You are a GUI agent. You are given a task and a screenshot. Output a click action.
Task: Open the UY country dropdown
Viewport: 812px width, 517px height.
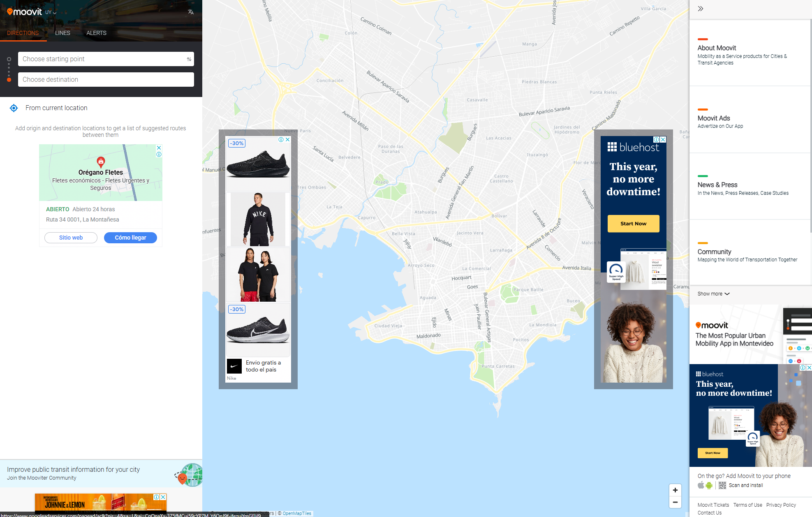(x=51, y=12)
